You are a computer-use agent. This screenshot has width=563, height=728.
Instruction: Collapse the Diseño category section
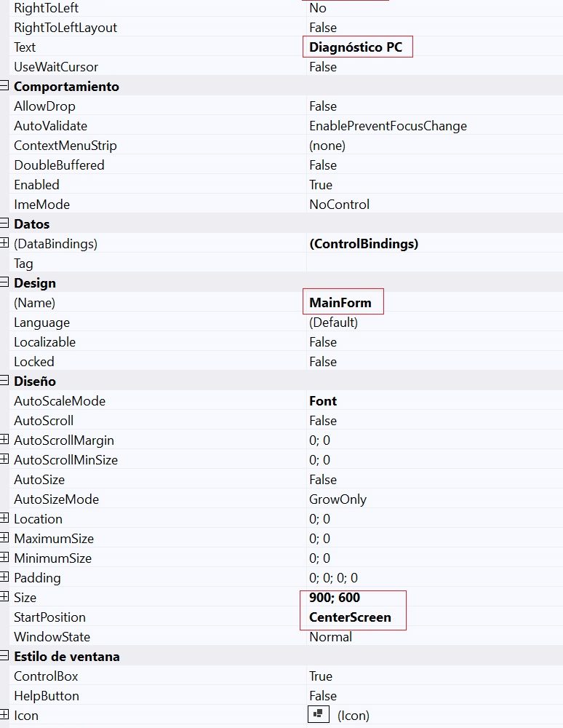(4, 381)
